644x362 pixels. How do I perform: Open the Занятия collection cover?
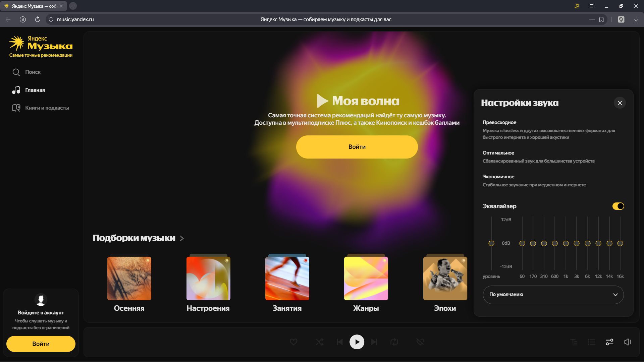pyautogui.click(x=287, y=279)
